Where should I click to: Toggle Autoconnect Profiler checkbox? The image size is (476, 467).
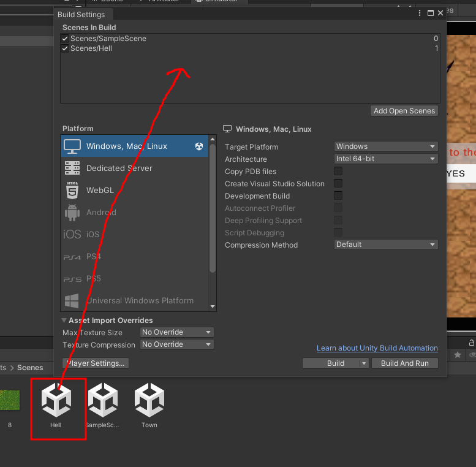[338, 208]
